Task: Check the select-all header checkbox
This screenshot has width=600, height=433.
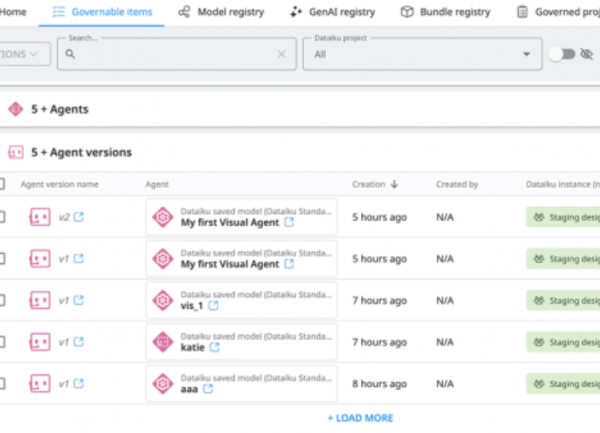Action: point(2,184)
